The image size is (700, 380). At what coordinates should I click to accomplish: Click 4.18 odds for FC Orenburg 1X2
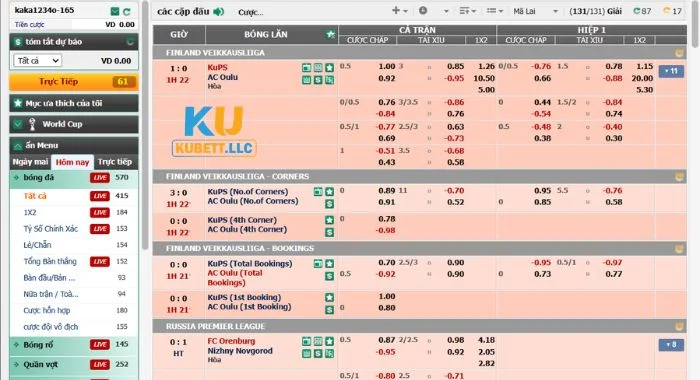pyautogui.click(x=486, y=340)
